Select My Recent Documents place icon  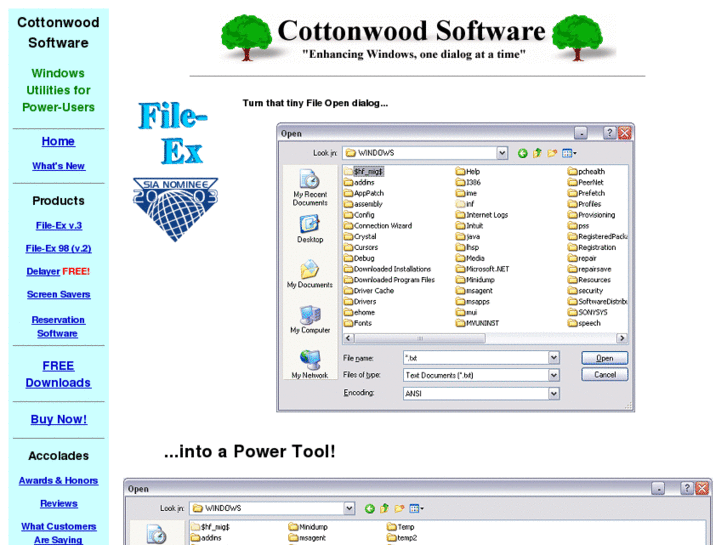[310, 188]
